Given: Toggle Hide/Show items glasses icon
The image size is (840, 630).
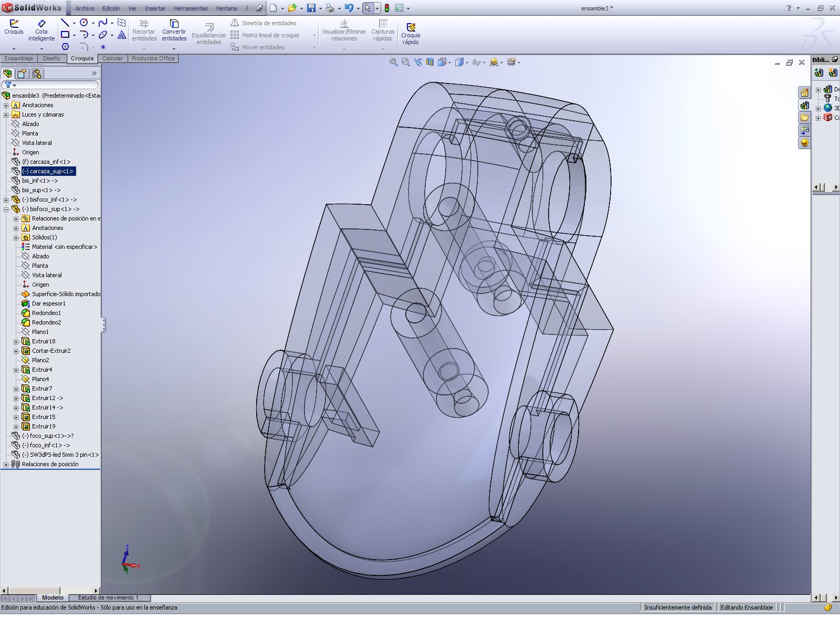Looking at the screenshot, I should [x=476, y=62].
